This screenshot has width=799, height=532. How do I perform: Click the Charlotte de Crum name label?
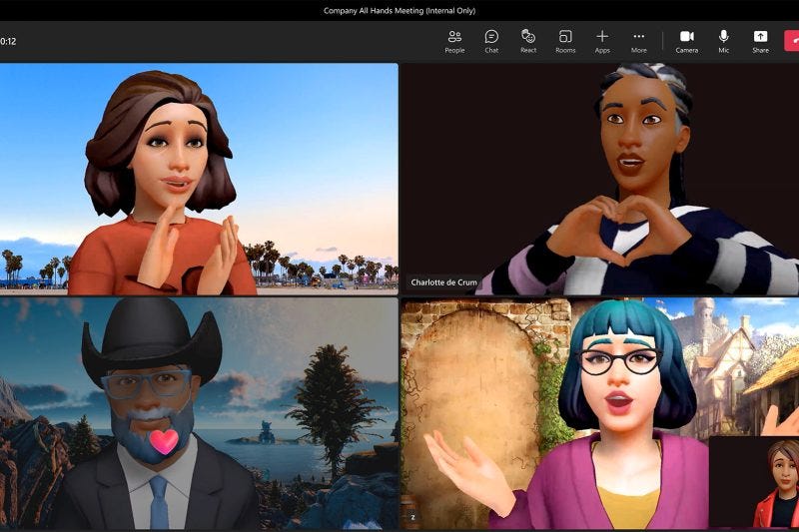[443, 282]
